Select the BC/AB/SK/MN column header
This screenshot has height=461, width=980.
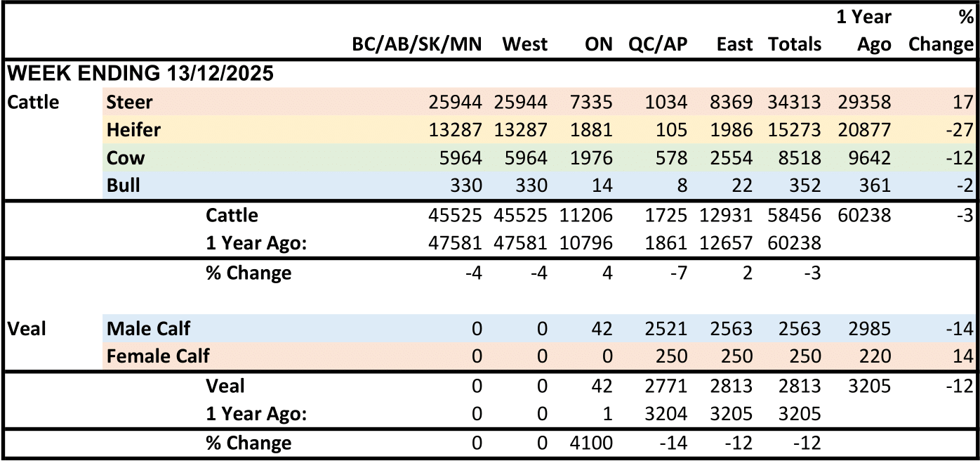tap(417, 44)
